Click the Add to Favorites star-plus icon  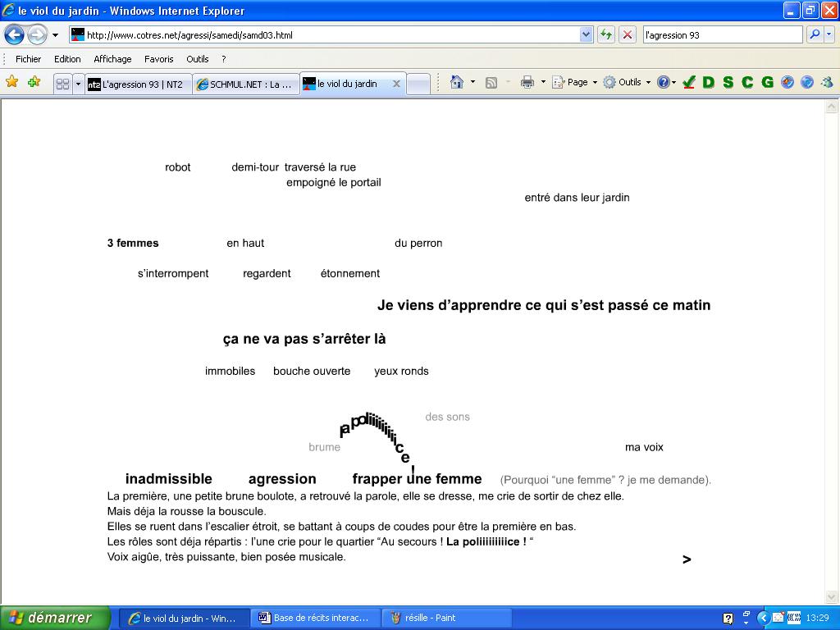pyautogui.click(x=34, y=82)
